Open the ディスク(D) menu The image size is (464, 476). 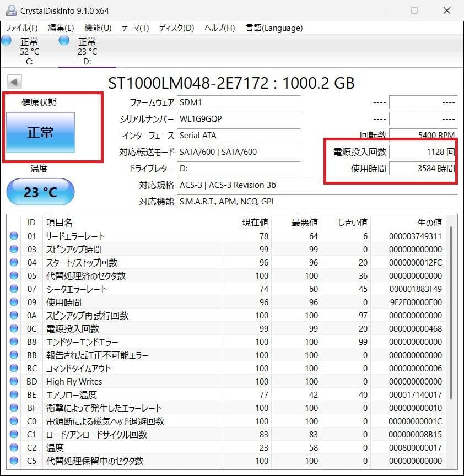click(176, 28)
